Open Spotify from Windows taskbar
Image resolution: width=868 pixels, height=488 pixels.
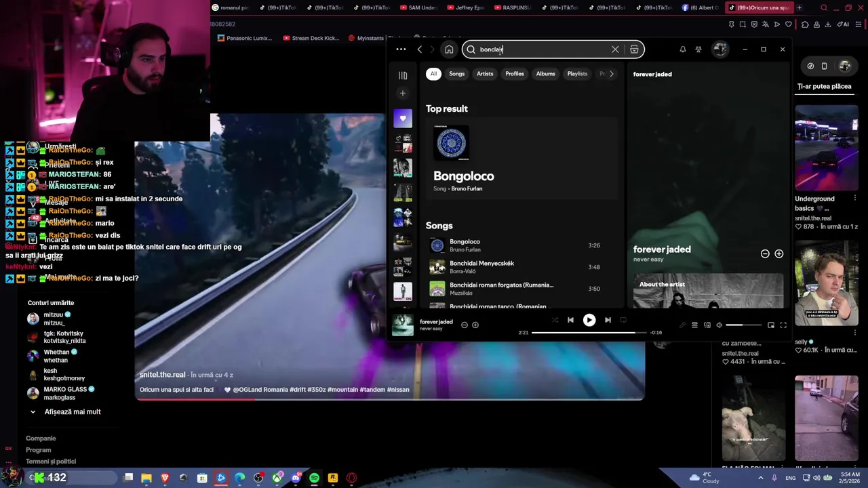pyautogui.click(x=314, y=478)
